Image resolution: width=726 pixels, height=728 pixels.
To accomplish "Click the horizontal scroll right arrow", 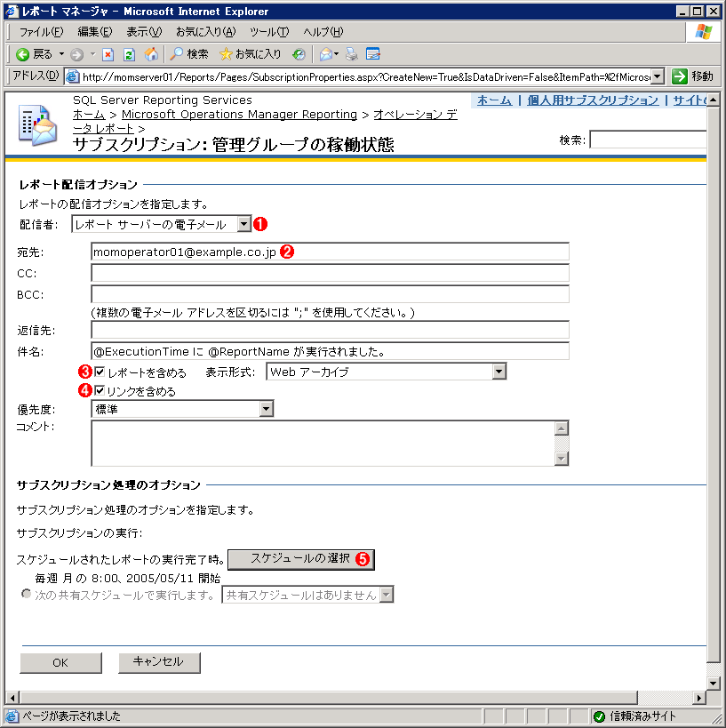I will coord(699,698).
